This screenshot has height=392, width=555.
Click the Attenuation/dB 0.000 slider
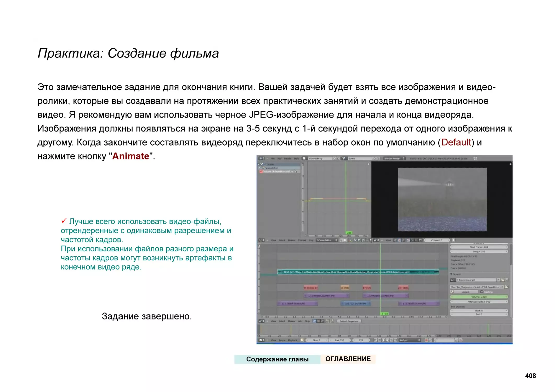479,302
